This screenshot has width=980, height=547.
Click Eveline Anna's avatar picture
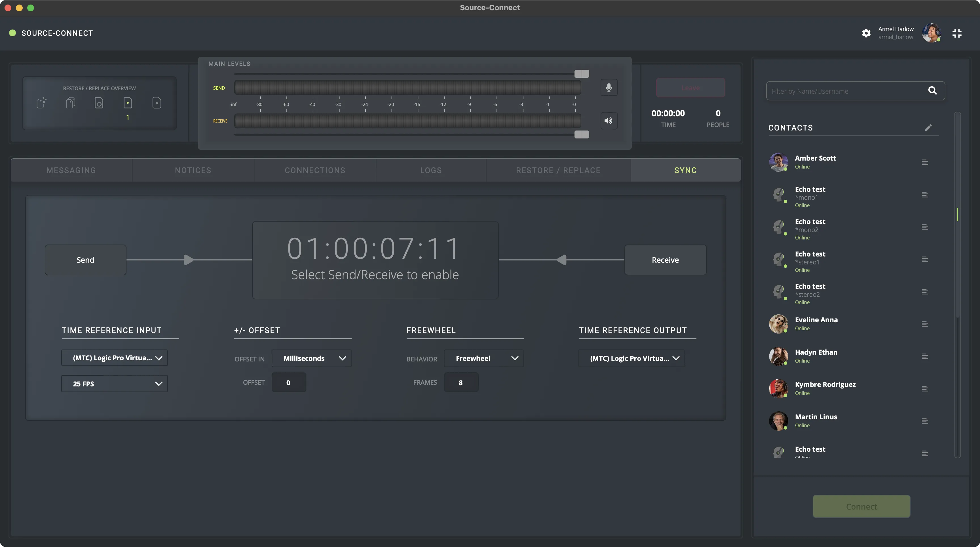click(x=778, y=324)
